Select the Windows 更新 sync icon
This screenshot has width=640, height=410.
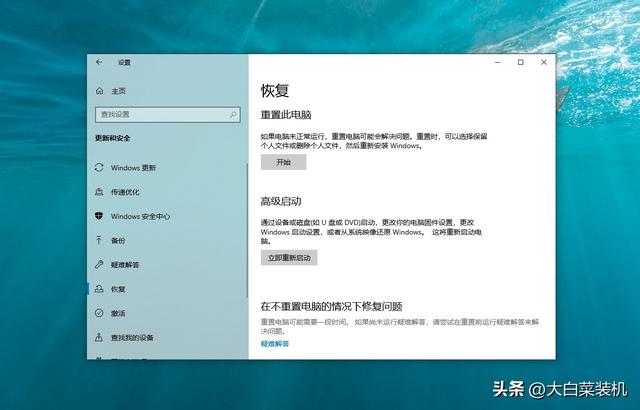pyautogui.click(x=99, y=168)
